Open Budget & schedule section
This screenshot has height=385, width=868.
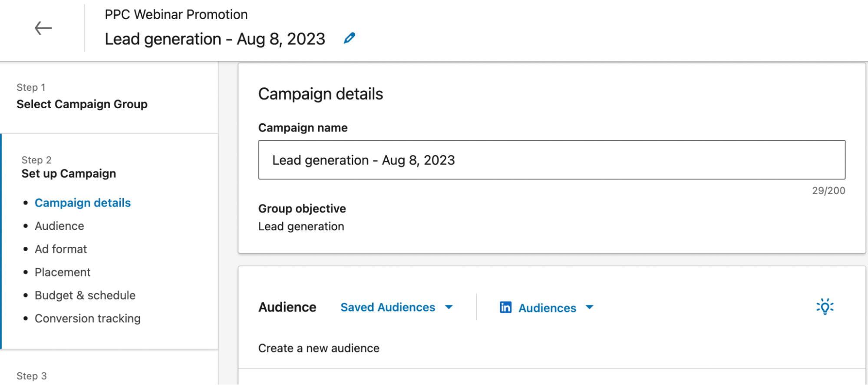click(85, 295)
